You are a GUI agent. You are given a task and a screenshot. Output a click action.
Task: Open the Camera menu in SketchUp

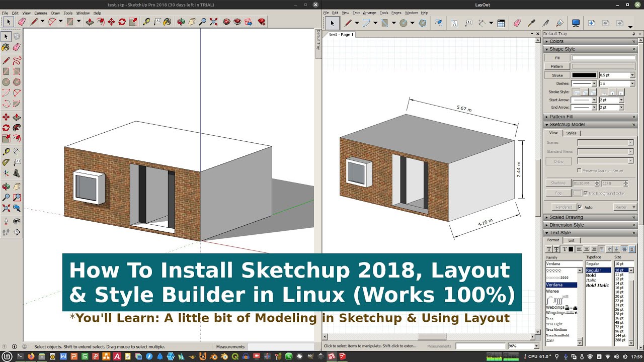coord(41,13)
